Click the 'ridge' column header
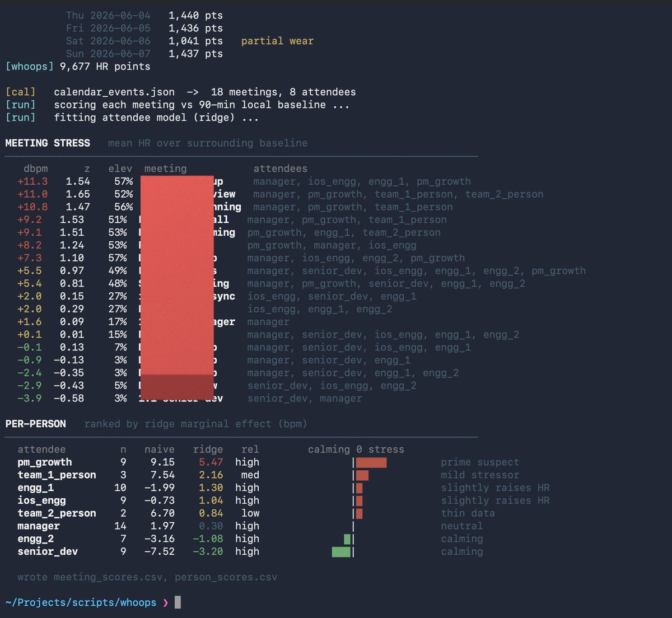The image size is (672, 618). pyautogui.click(x=208, y=450)
